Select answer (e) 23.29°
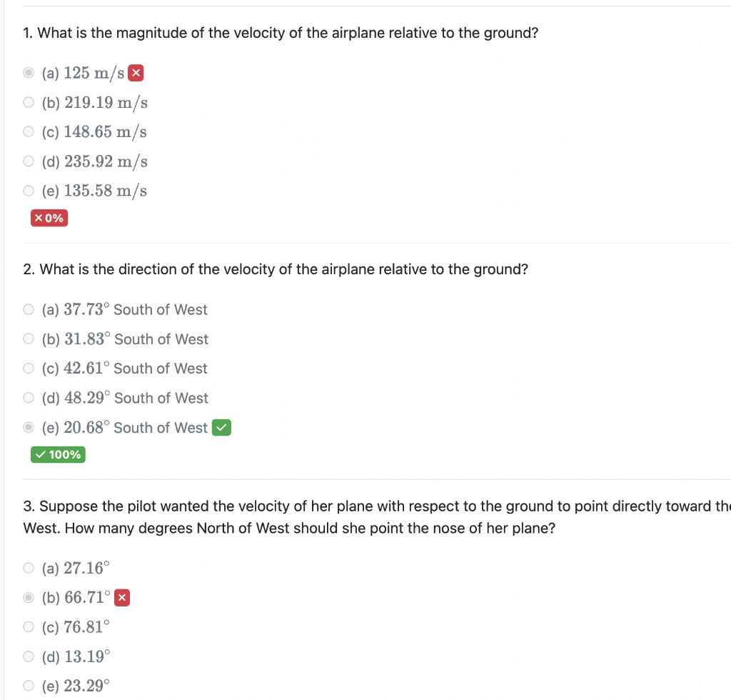Screen dimensions: 731x700 click(29, 685)
